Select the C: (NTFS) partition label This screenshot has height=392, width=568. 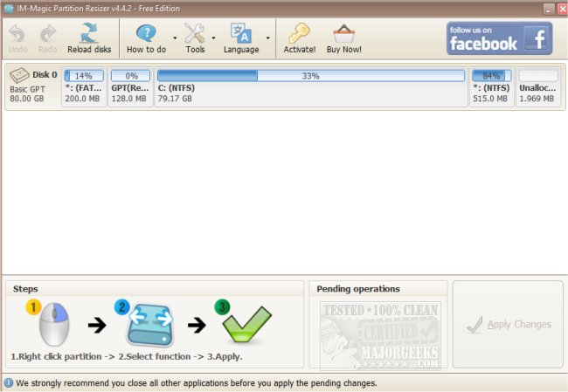(176, 88)
